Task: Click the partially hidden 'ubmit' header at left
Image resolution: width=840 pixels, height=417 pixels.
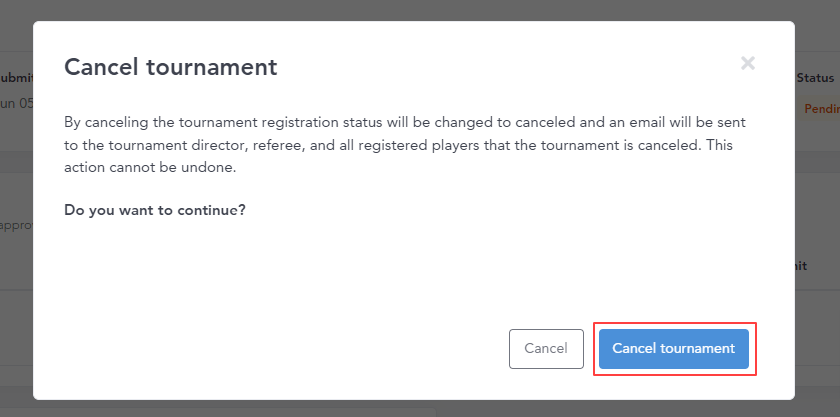Action: coord(17,78)
